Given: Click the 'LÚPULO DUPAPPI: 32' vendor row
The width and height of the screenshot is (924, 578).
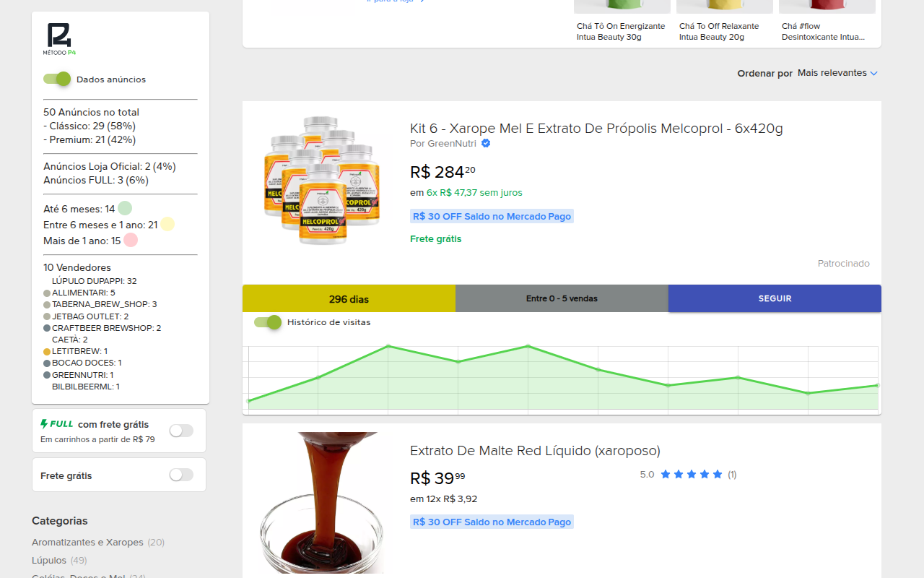Looking at the screenshot, I should click(95, 281).
